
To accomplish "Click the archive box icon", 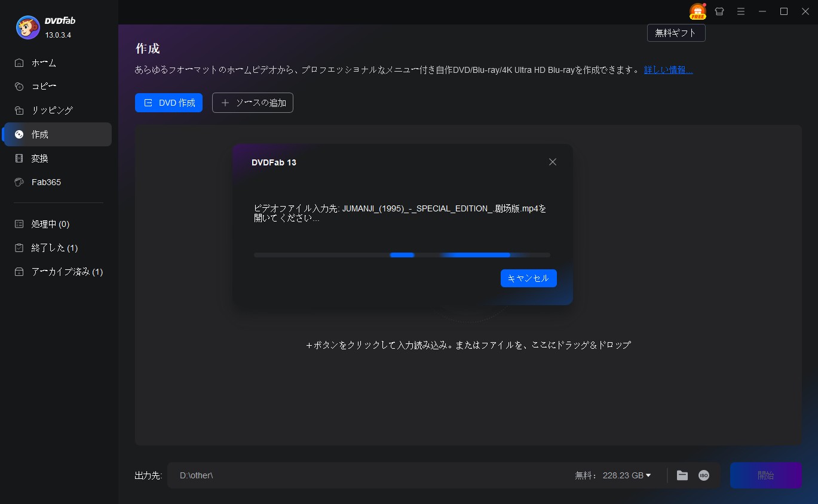I will tap(19, 272).
